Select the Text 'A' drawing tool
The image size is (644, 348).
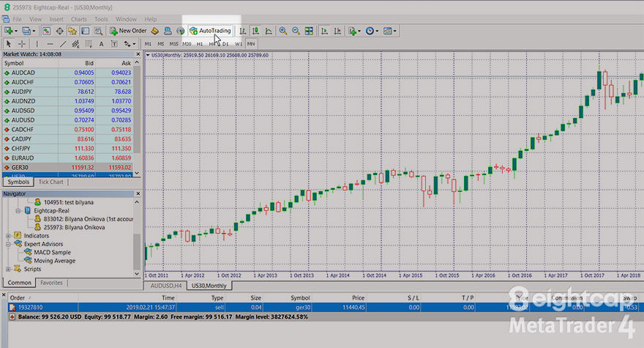[x=102, y=44]
